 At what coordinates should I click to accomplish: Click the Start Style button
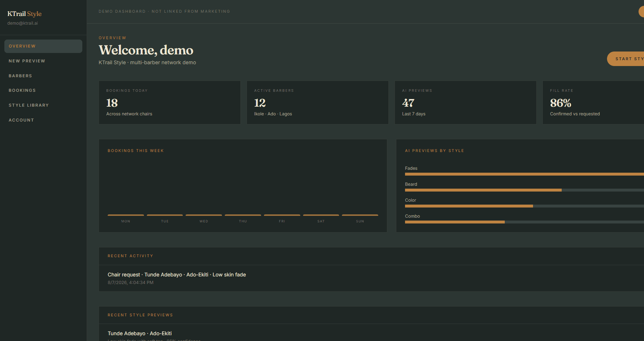[626, 59]
